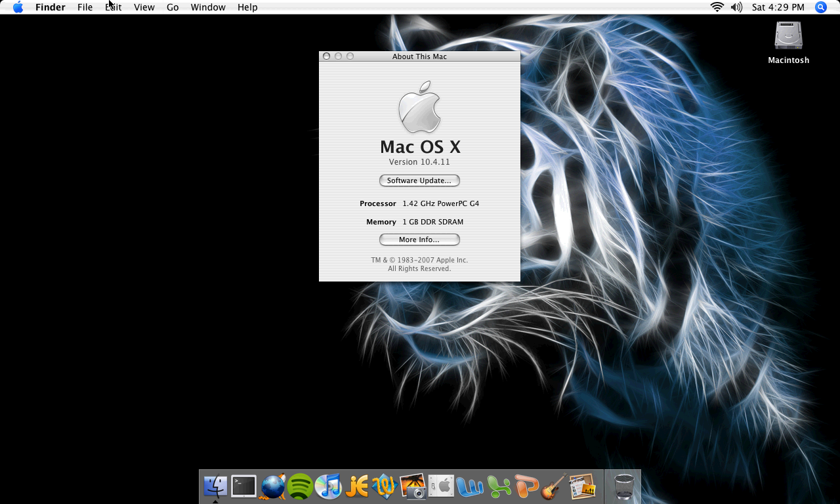Click the About This Mac title bar text
This screenshot has height=504, width=840.
419,56
